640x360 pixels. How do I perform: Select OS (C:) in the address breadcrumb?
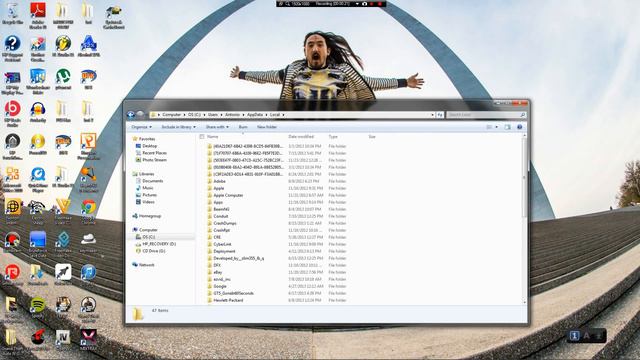point(194,115)
